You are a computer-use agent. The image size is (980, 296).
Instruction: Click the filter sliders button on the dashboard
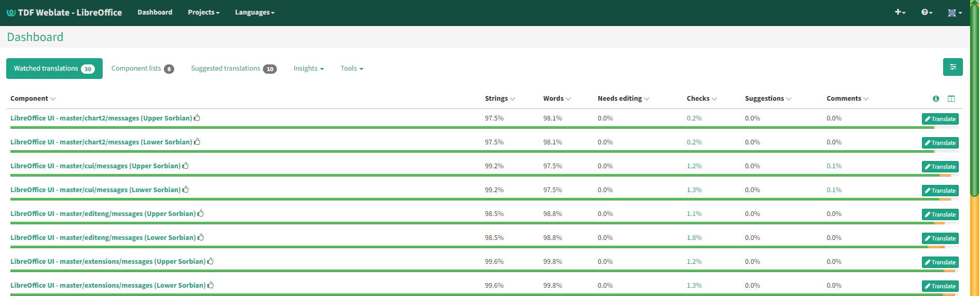click(953, 67)
